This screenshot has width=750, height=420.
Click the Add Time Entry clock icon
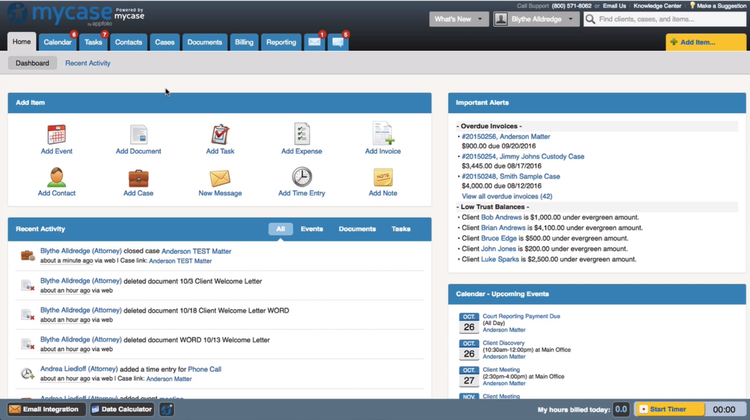(x=302, y=177)
